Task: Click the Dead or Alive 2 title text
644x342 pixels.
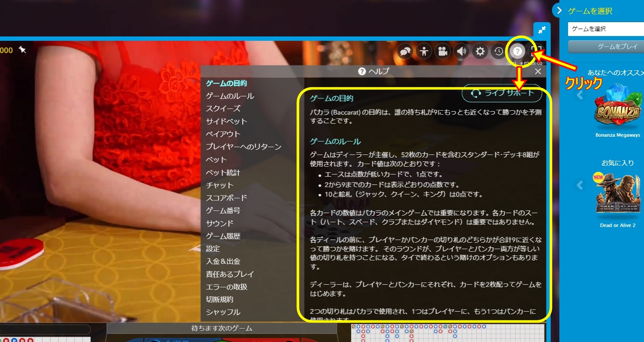Action: [618, 225]
